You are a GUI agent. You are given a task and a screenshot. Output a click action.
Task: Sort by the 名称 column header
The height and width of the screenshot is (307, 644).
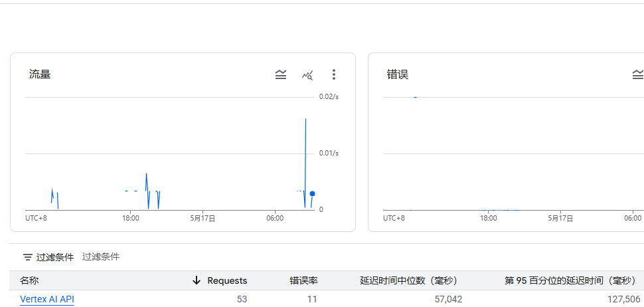coord(29,280)
